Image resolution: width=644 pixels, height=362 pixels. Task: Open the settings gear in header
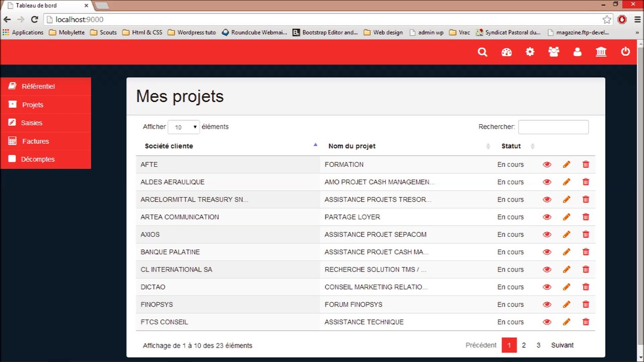(x=530, y=52)
